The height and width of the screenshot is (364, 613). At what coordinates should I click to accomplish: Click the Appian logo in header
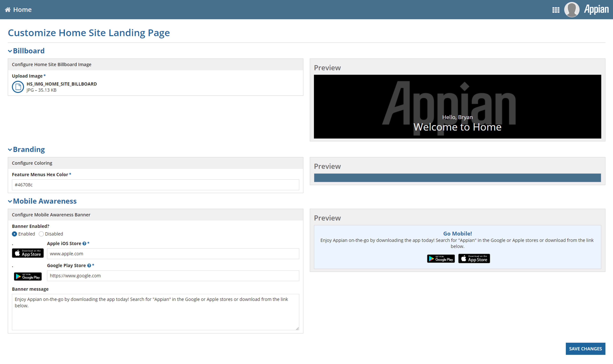pyautogui.click(x=596, y=10)
